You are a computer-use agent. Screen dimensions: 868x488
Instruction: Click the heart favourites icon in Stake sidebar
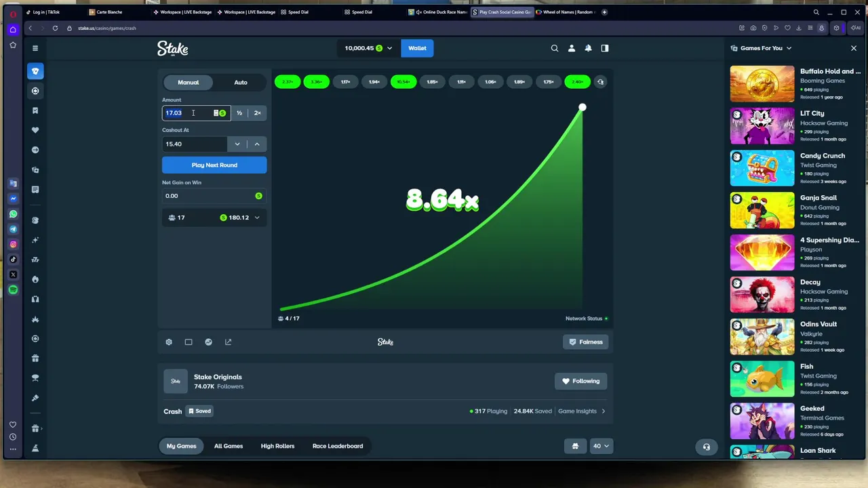click(35, 130)
